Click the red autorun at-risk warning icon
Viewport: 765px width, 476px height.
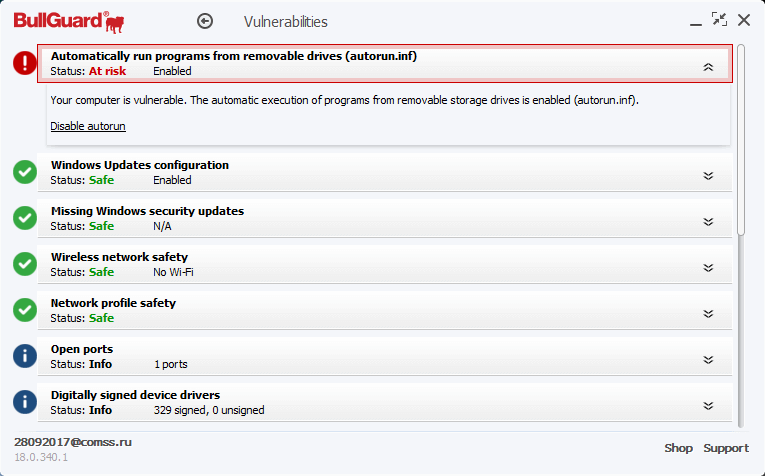coord(25,64)
